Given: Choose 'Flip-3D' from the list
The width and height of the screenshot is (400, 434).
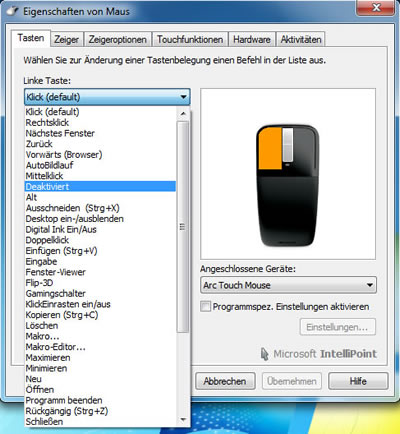Looking at the screenshot, I should [x=100, y=283].
